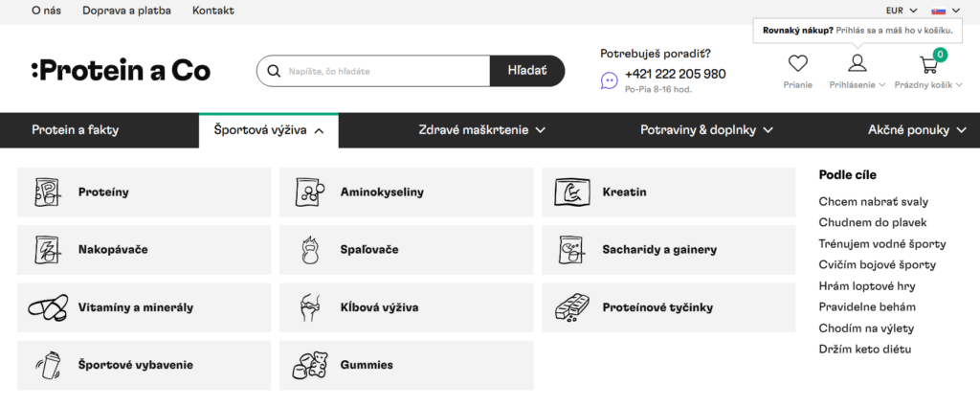Viewport: 980px width, 407px height.
Task: Expand the EUR currency dropdown
Action: pos(902,11)
